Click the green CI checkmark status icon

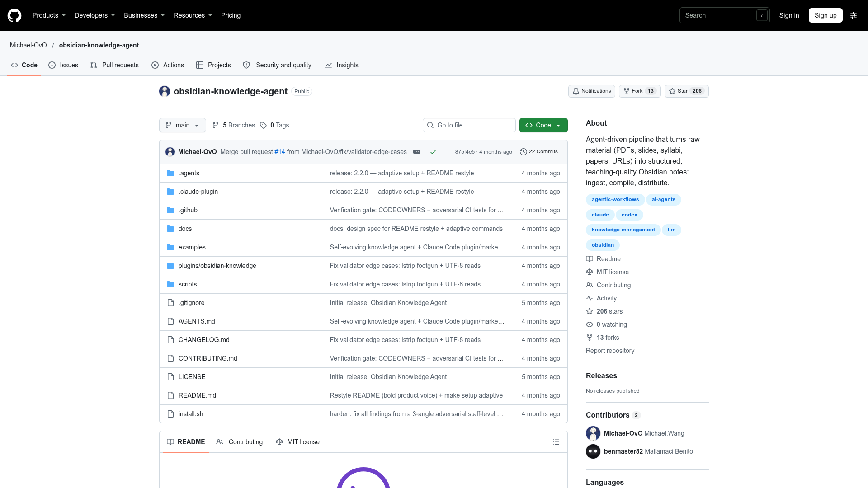pos(433,152)
